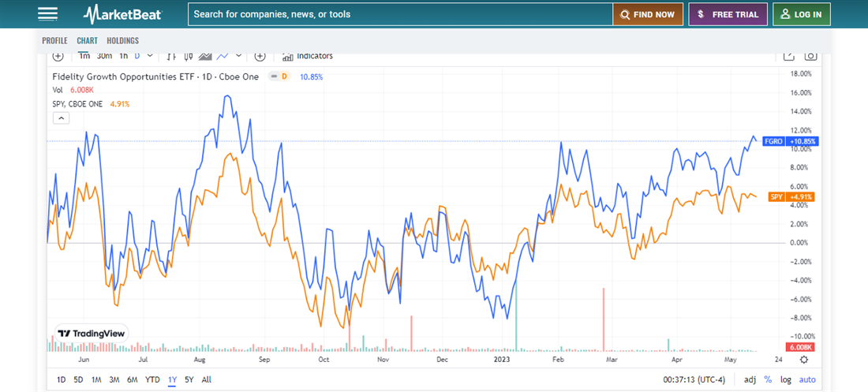Click the Free Trial button
The image size is (868, 392).
728,14
